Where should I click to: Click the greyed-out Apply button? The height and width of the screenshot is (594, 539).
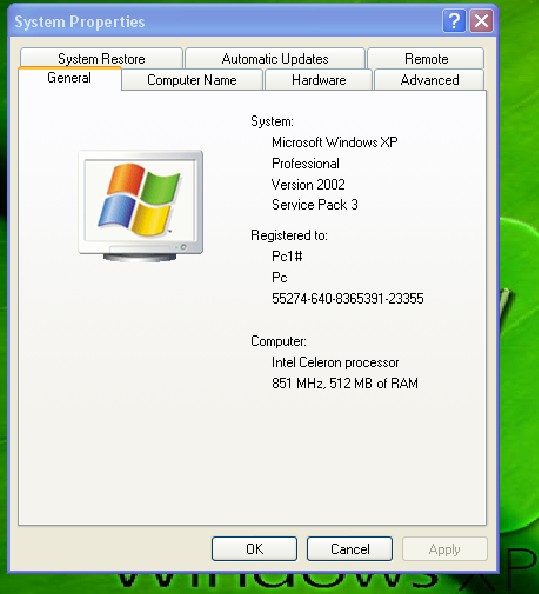[444, 549]
